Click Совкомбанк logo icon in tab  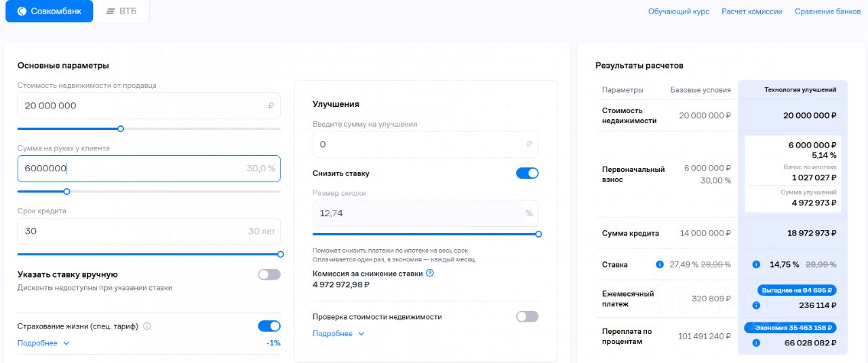22,12
